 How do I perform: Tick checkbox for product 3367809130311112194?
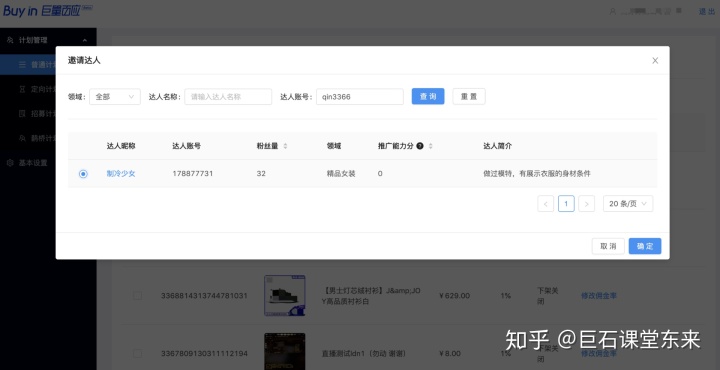tap(137, 353)
